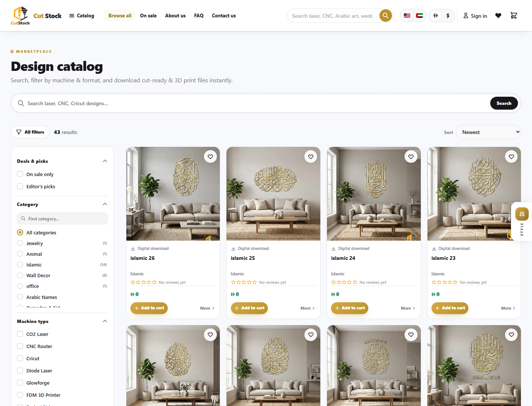Go to the On sale page

click(x=148, y=16)
